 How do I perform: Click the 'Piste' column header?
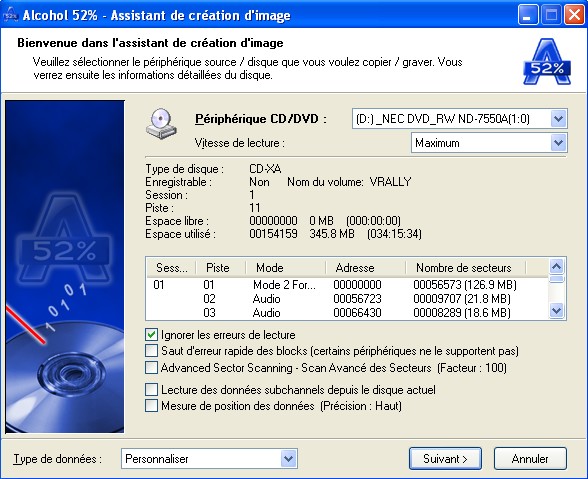click(x=220, y=268)
